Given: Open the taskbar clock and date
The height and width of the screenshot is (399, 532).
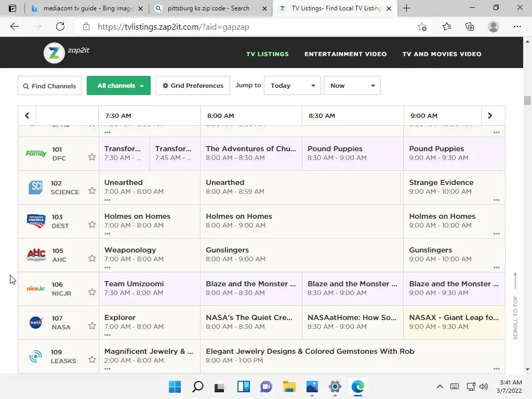Looking at the screenshot, I should 509,387.
